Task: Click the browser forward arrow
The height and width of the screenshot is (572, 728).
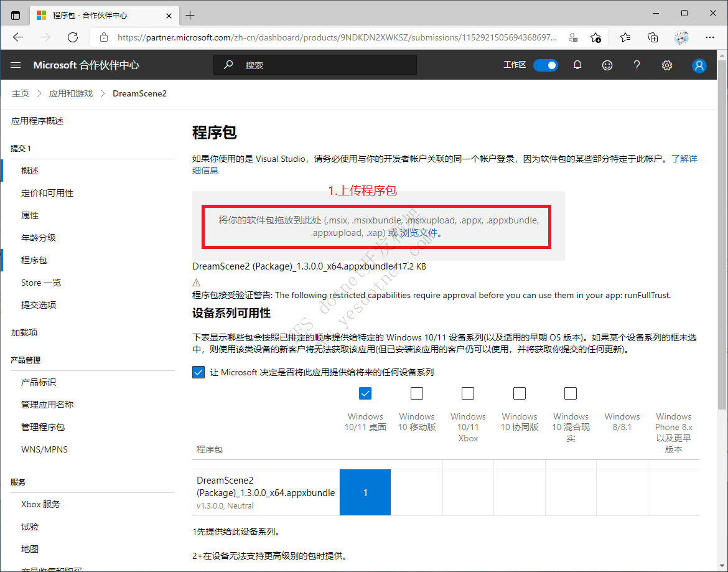Action: (45, 37)
